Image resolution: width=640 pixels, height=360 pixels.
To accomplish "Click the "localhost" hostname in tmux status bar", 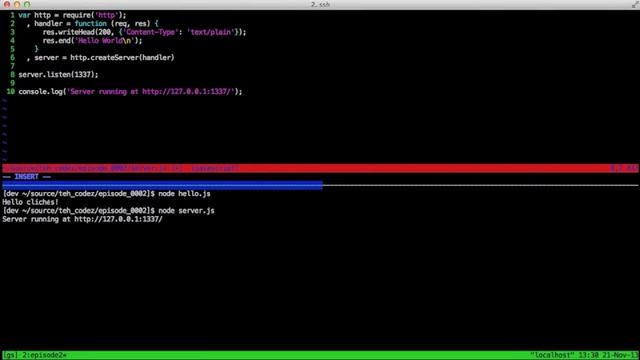I will tap(552, 355).
